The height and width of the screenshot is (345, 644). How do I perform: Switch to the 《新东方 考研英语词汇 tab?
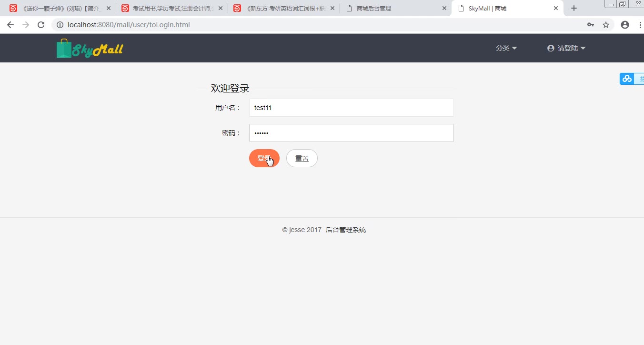point(284,8)
